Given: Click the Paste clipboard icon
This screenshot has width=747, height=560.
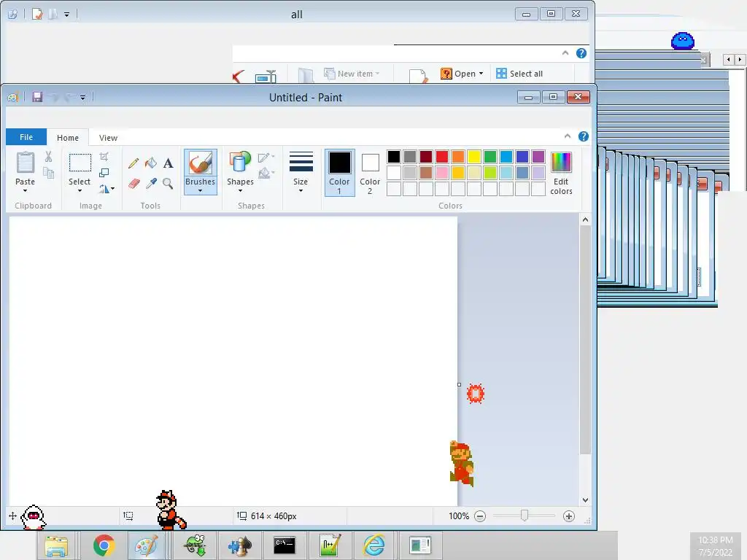Looking at the screenshot, I should click(x=26, y=163).
